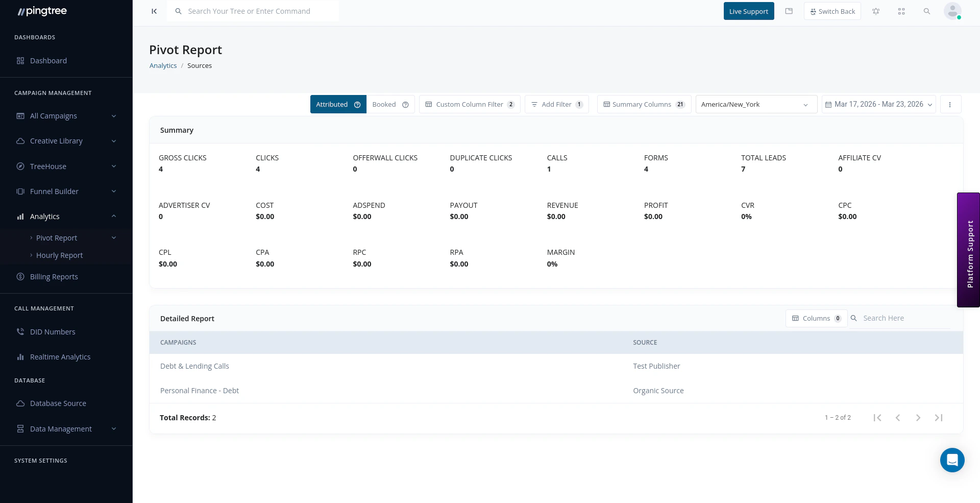
Task: Navigate to the last page of records
Action: point(939,417)
